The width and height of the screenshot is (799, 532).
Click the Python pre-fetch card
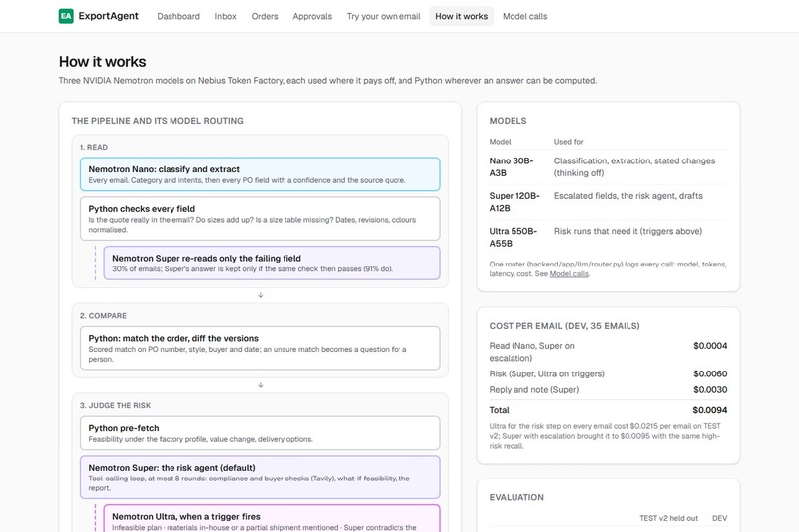(x=261, y=433)
